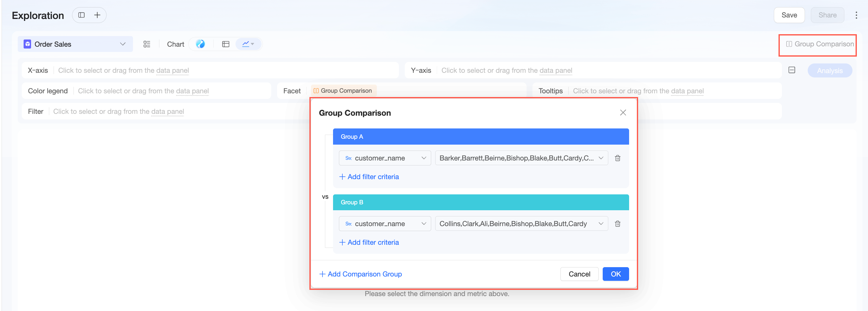Delete Group B customer_name filter
Image resolution: width=868 pixels, height=311 pixels.
tap(618, 224)
